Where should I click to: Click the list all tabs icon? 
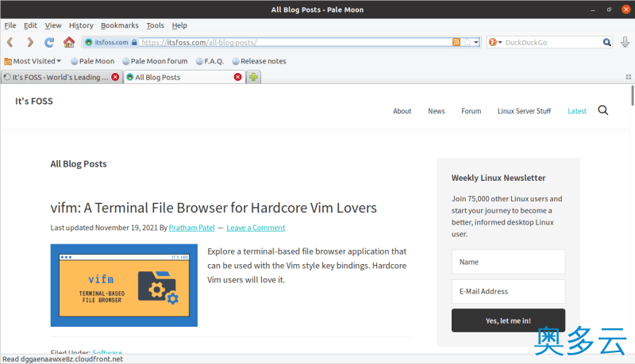click(x=629, y=77)
